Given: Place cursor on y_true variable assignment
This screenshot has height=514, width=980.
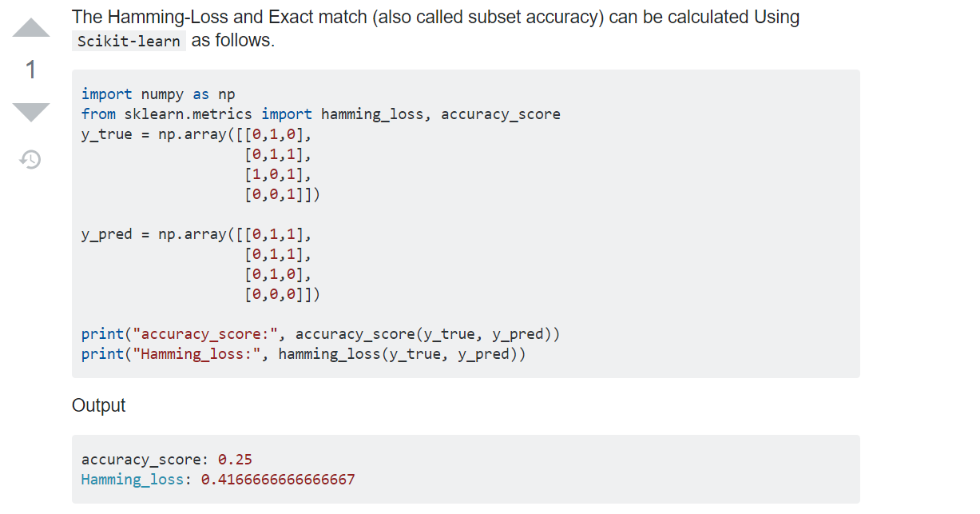Looking at the screenshot, I should pyautogui.click(x=106, y=134).
